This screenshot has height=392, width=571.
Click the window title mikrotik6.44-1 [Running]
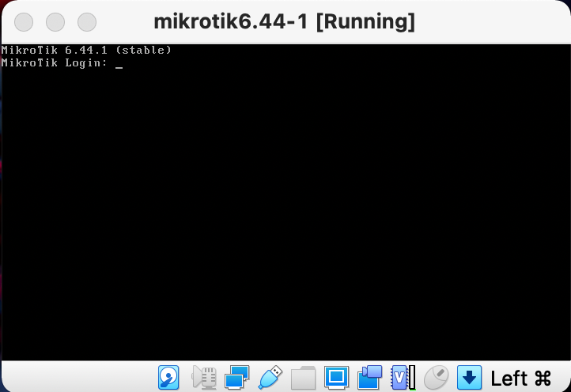[285, 22]
